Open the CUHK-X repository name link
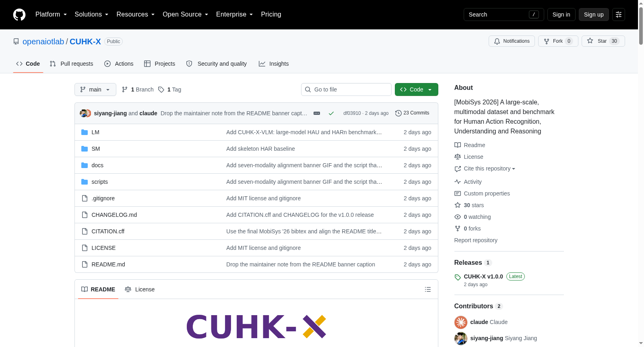The height and width of the screenshot is (347, 644). 85,42
